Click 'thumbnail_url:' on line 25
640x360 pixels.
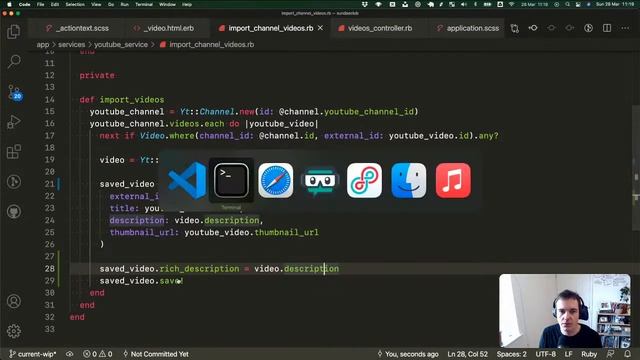click(144, 232)
